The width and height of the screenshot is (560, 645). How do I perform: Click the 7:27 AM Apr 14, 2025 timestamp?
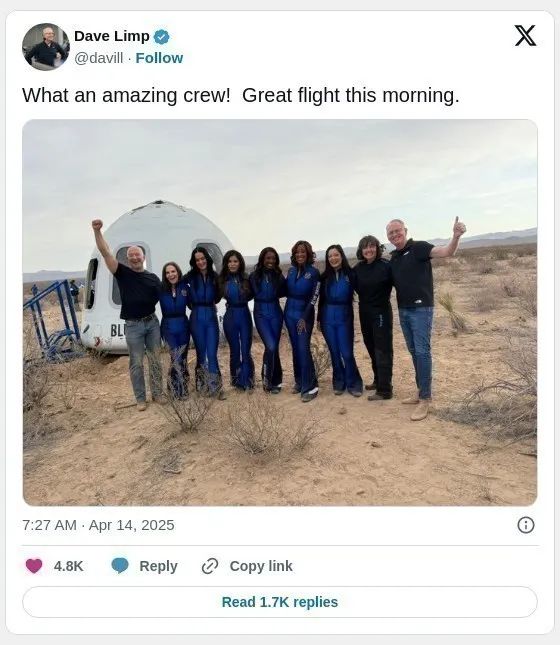pyautogui.click(x=98, y=525)
